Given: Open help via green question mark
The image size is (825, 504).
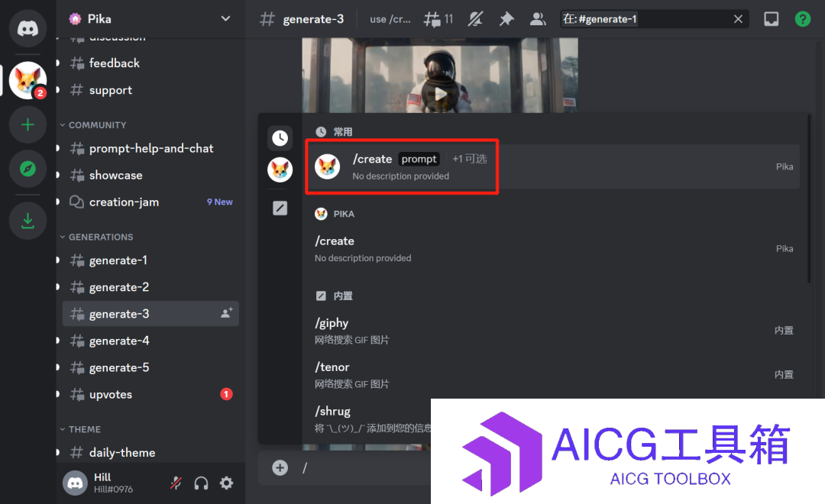Looking at the screenshot, I should tap(802, 19).
